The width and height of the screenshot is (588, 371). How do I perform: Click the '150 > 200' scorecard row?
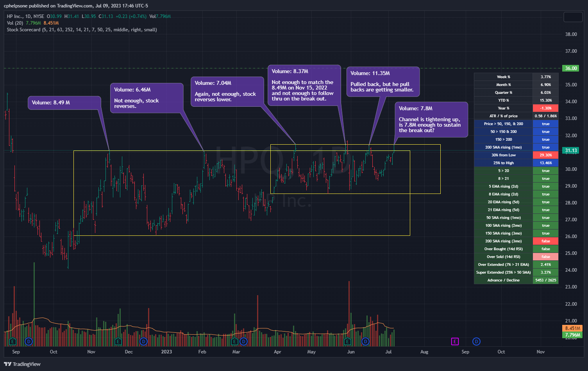point(516,140)
